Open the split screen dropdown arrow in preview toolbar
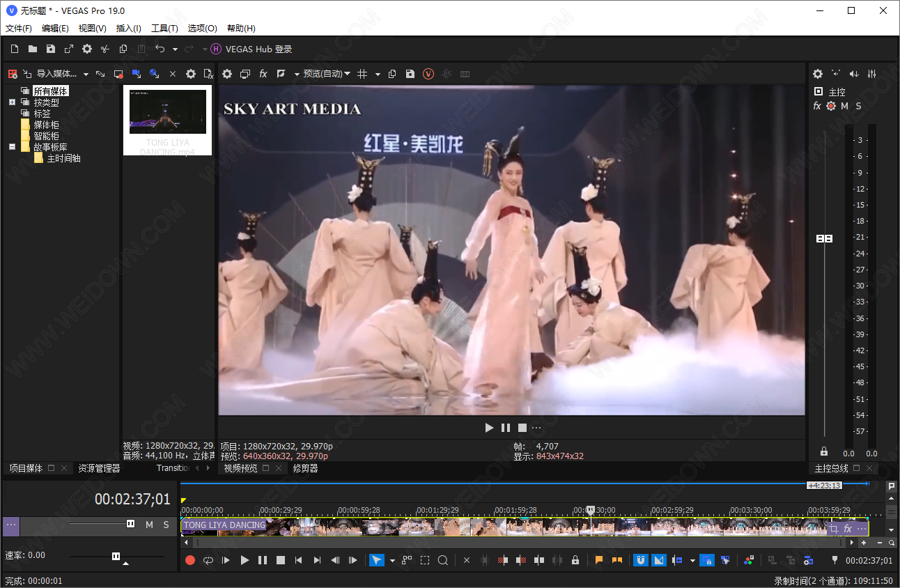This screenshot has height=588, width=900. pyautogui.click(x=297, y=74)
